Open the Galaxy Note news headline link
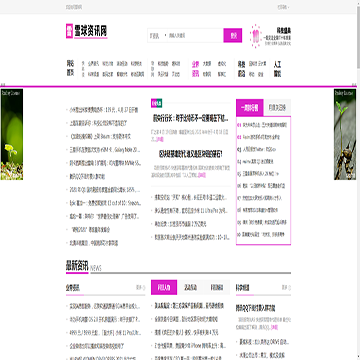Screen dimensions: 360x360 point(105,150)
